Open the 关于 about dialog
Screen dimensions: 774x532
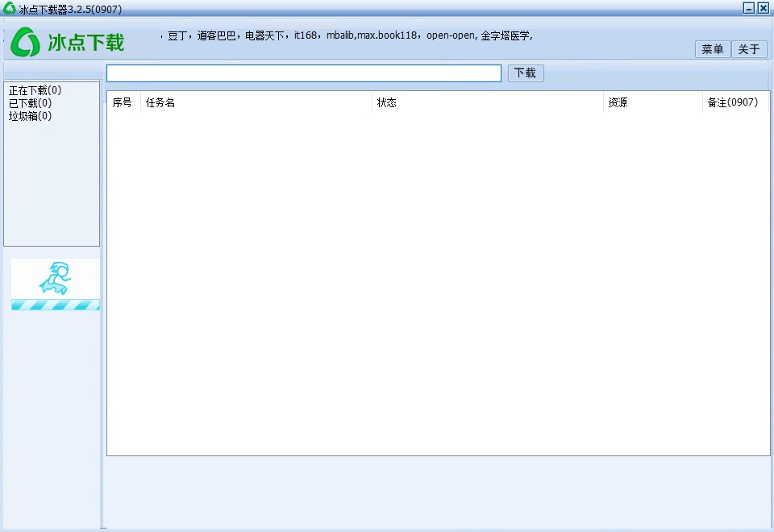point(749,49)
